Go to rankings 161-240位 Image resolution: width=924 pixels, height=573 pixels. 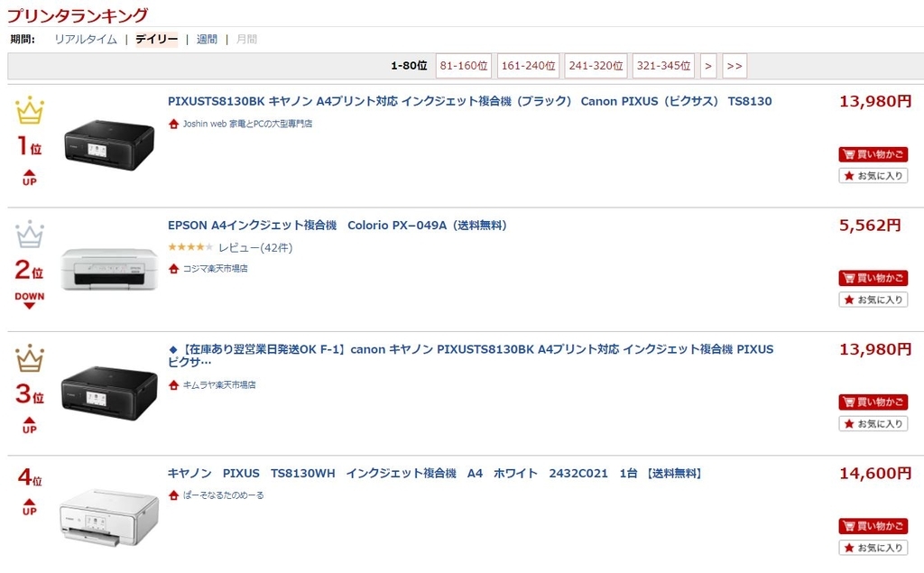(529, 66)
